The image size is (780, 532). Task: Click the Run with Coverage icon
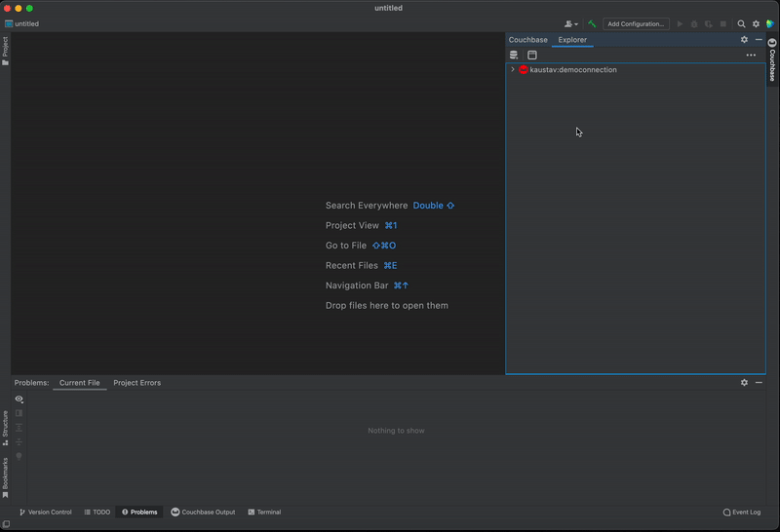tap(709, 23)
